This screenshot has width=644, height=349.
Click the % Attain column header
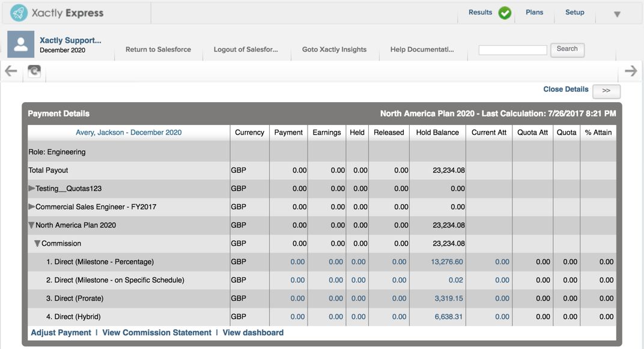(598, 132)
